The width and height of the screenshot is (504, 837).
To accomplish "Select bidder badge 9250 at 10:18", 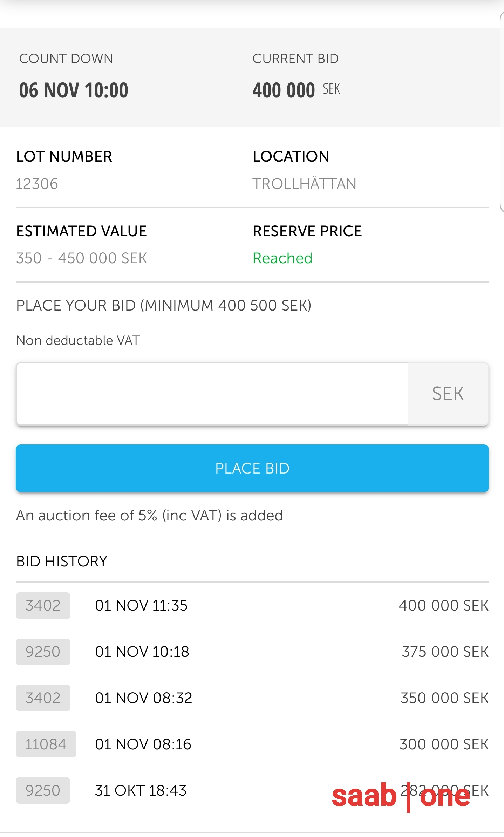I will tap(43, 652).
